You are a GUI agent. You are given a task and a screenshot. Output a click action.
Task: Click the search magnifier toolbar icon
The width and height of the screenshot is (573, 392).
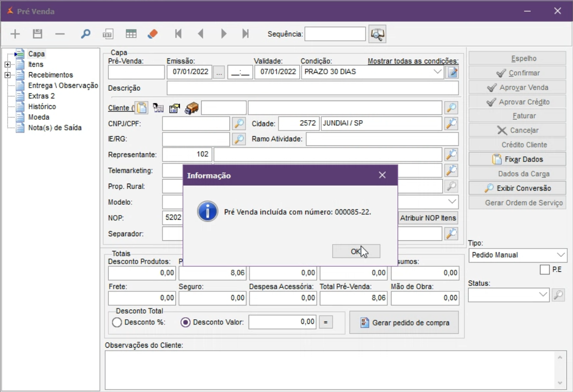click(86, 34)
